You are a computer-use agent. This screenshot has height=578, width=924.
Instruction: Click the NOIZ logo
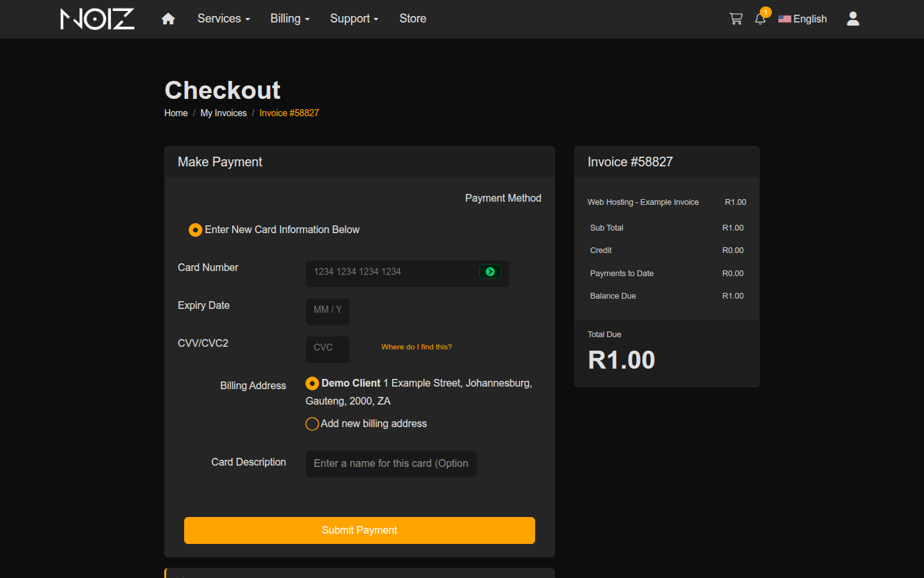click(98, 19)
